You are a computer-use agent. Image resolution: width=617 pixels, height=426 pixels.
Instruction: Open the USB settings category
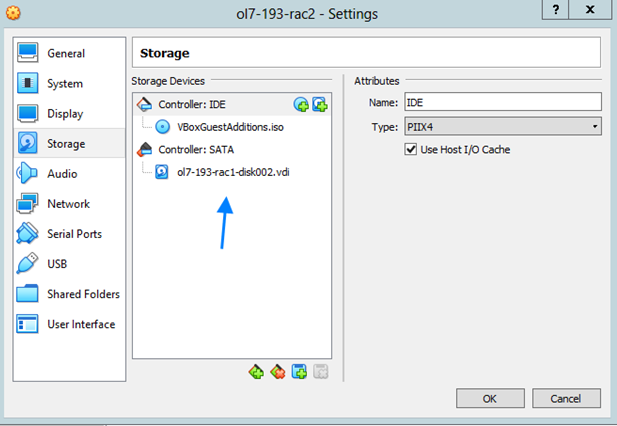pyautogui.click(x=69, y=264)
